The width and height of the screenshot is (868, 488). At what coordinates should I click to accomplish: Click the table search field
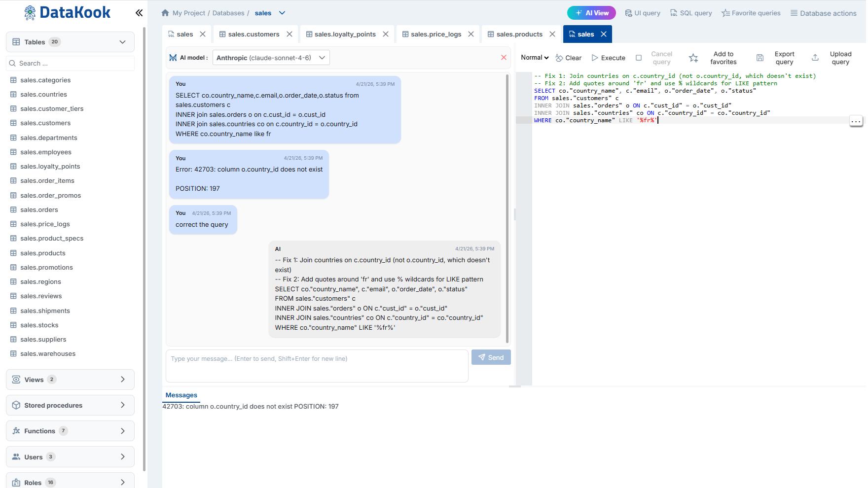point(71,64)
